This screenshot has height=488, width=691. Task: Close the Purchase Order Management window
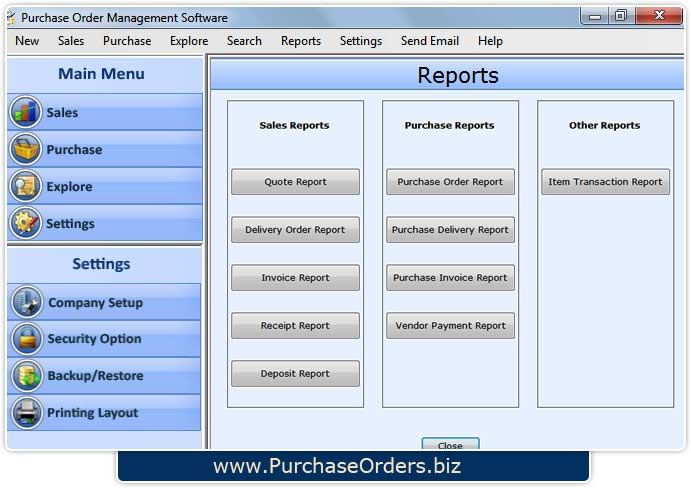(660, 16)
